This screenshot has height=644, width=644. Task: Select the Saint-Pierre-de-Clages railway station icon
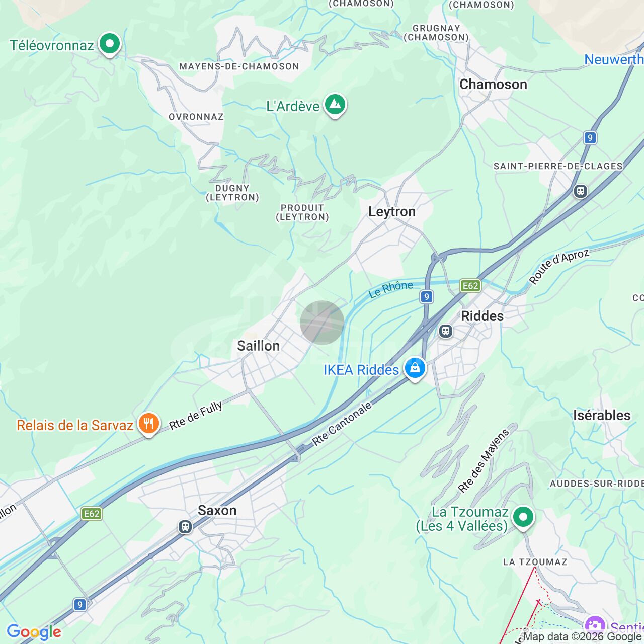click(x=581, y=191)
